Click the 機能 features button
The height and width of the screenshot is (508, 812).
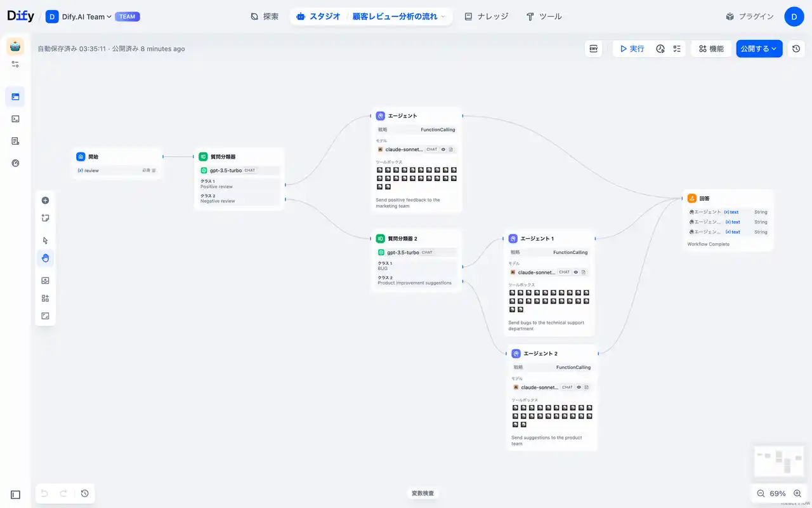point(710,49)
